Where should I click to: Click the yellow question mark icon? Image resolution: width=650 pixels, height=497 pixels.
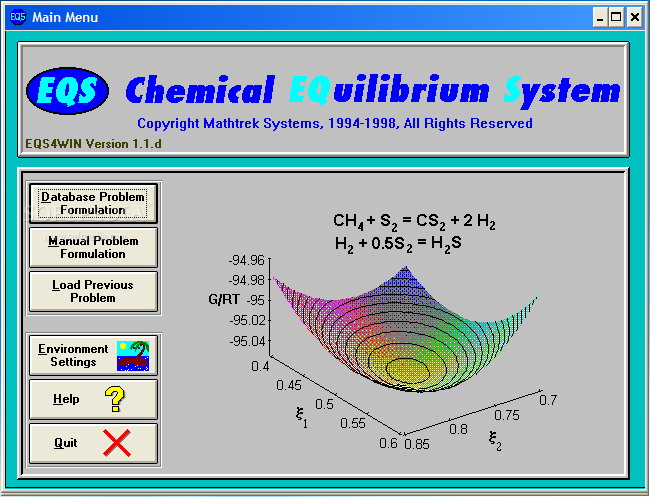point(114,399)
